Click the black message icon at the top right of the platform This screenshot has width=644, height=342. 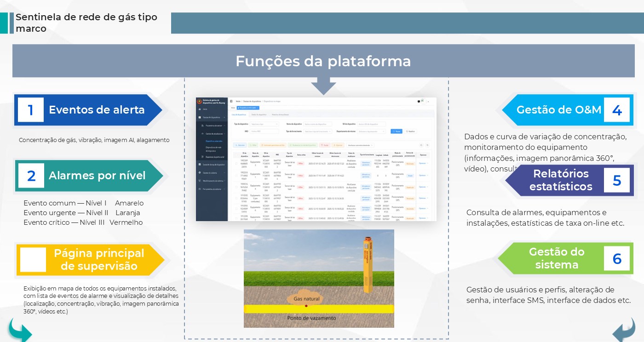point(419,102)
